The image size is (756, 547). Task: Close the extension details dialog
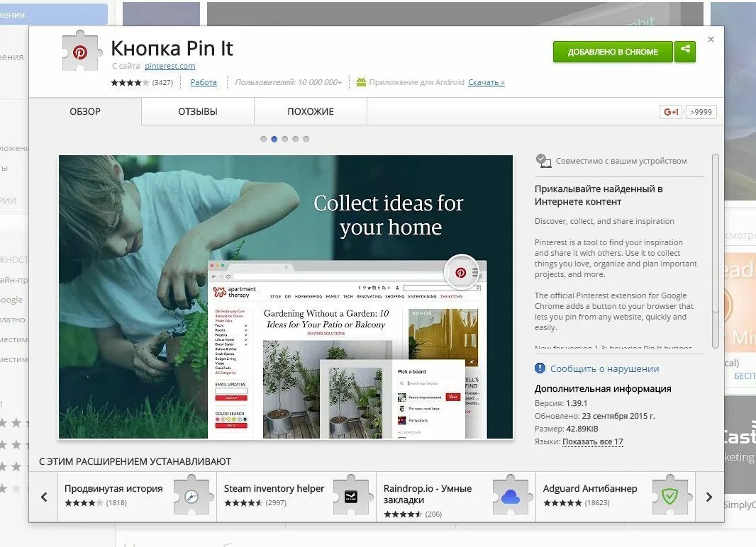coord(711,40)
